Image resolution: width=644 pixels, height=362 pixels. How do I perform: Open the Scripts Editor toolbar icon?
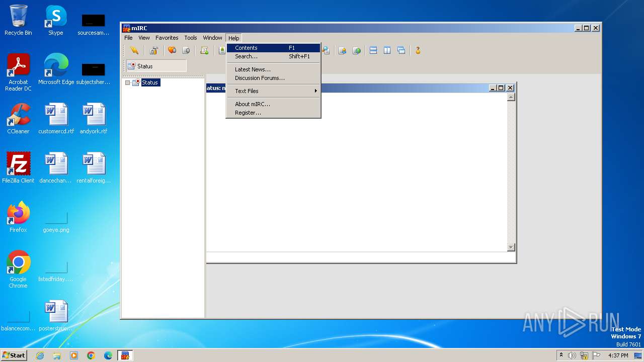click(x=204, y=50)
